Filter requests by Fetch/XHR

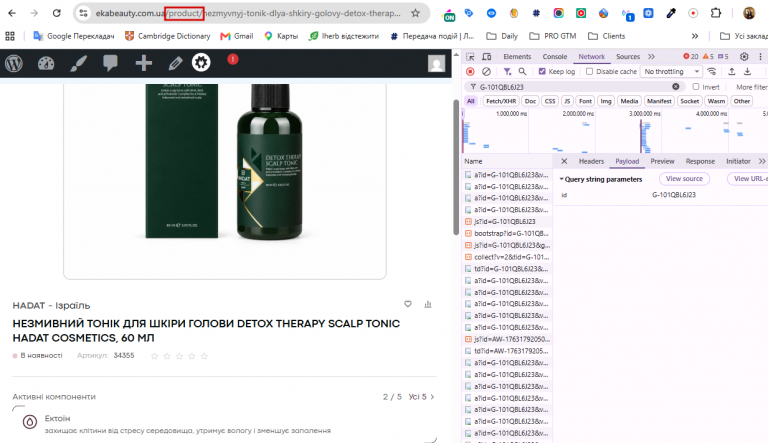tap(501, 101)
